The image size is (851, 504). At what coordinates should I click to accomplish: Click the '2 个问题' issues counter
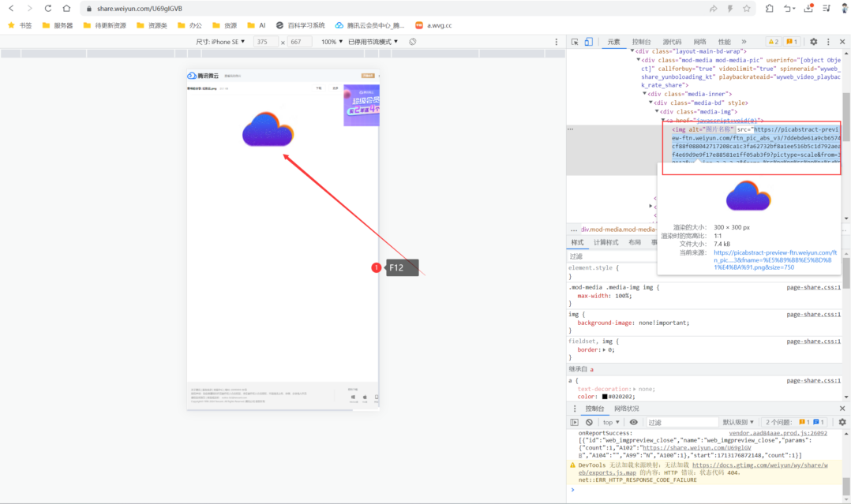(x=794, y=422)
